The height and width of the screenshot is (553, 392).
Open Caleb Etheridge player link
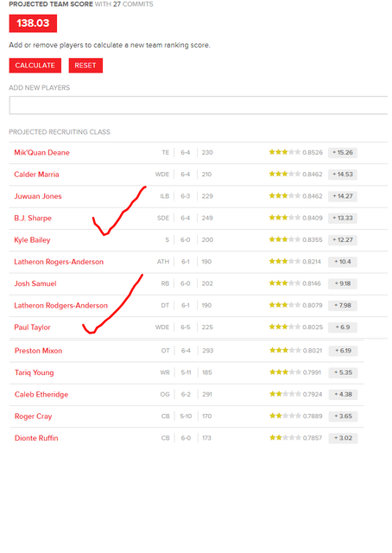(41, 395)
